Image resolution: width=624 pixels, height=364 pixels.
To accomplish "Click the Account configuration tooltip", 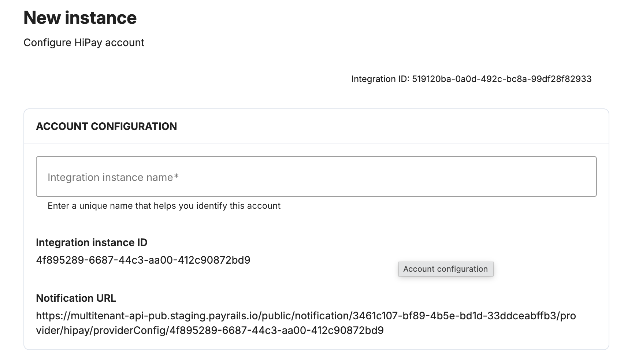I will click(x=446, y=269).
